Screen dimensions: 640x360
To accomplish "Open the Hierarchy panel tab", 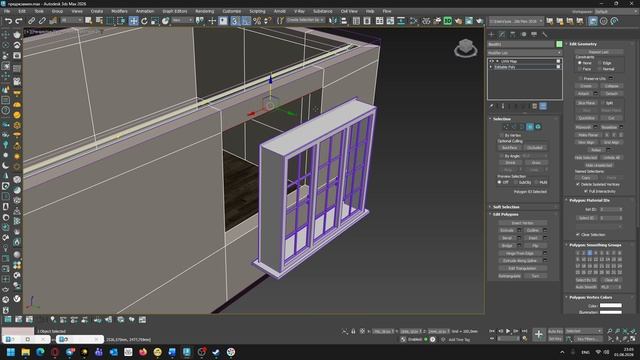I will pyautogui.click(x=513, y=34).
